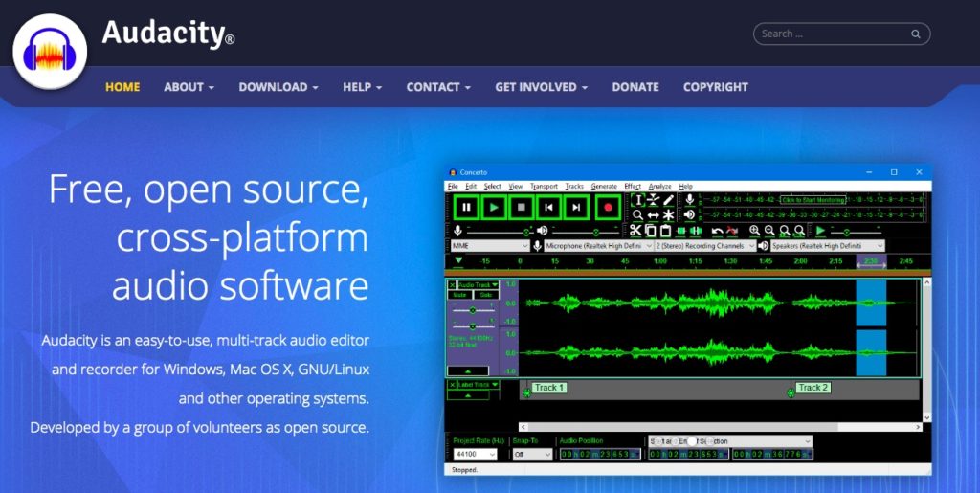Viewport: 980px width, 493px height.
Task: Open the Analyze menu
Action: click(660, 187)
